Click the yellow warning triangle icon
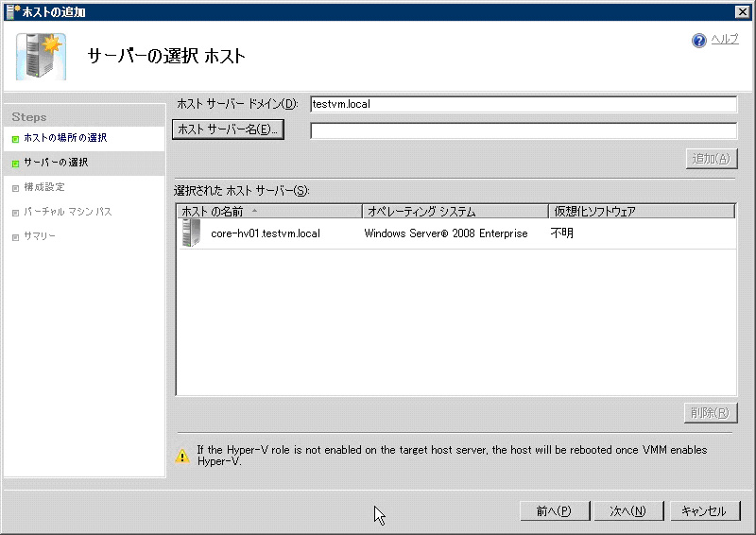 tap(182, 456)
